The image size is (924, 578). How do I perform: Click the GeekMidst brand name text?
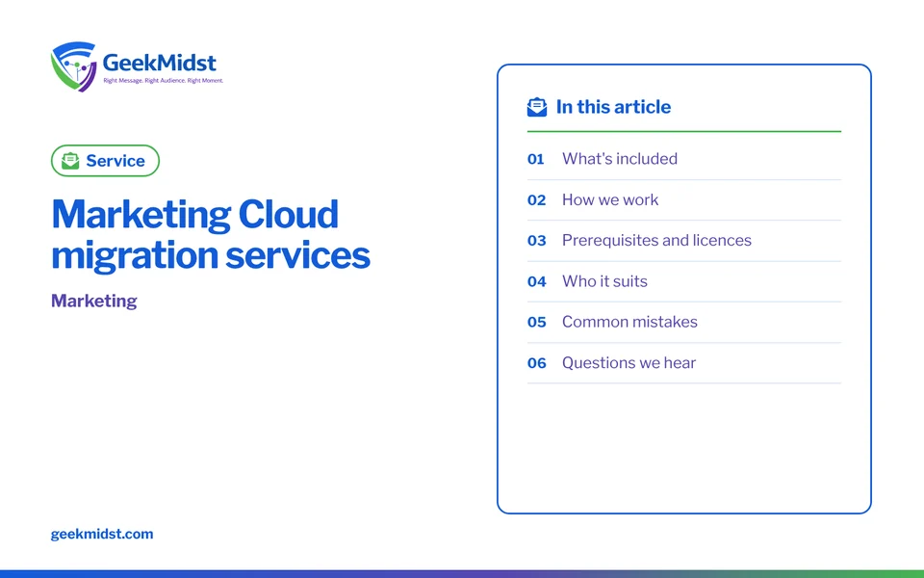click(159, 62)
